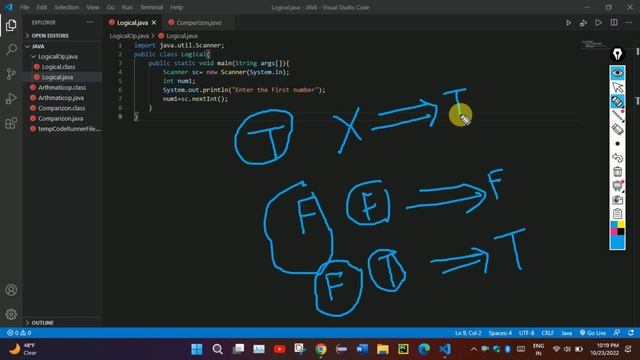Open notifications bell in status bar
640x360 pixels.
(x=631, y=333)
